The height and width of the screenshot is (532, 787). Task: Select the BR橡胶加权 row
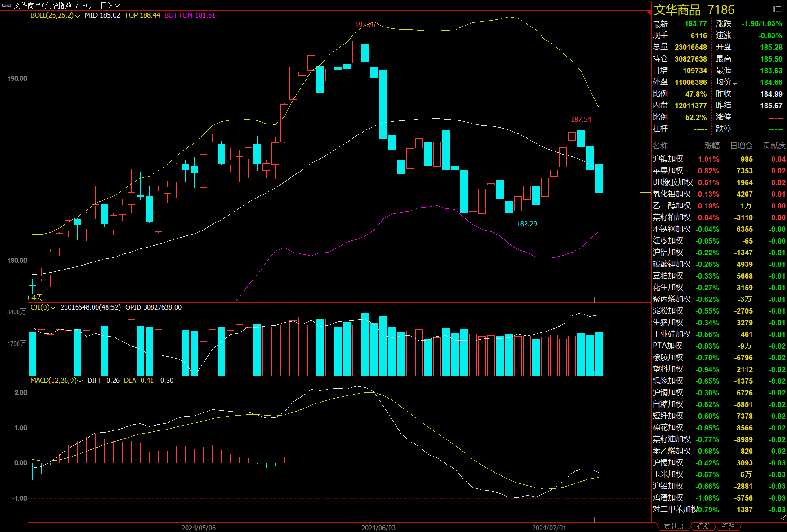(719, 182)
